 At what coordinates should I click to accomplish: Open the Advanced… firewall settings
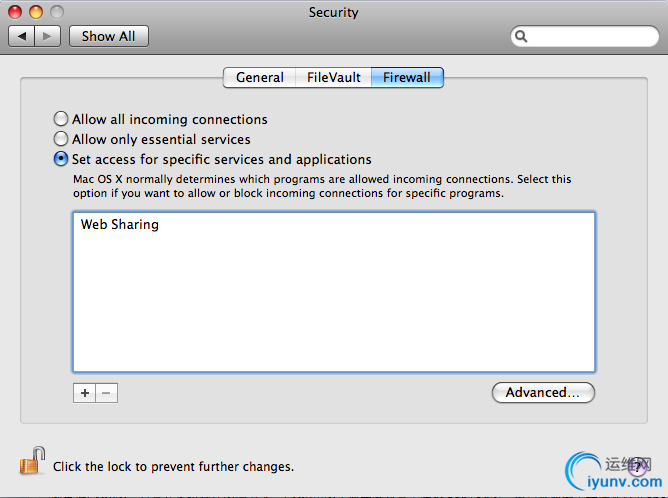pos(543,393)
